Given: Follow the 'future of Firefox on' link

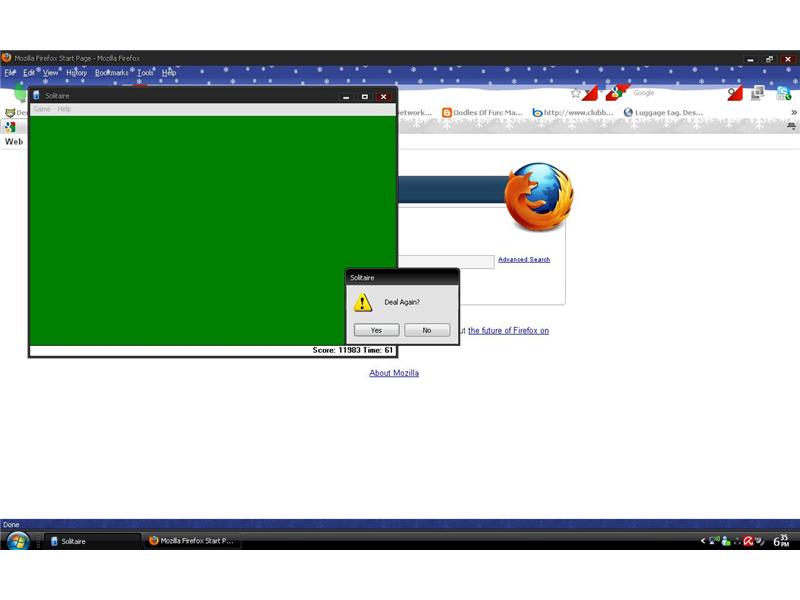Looking at the screenshot, I should tap(508, 331).
